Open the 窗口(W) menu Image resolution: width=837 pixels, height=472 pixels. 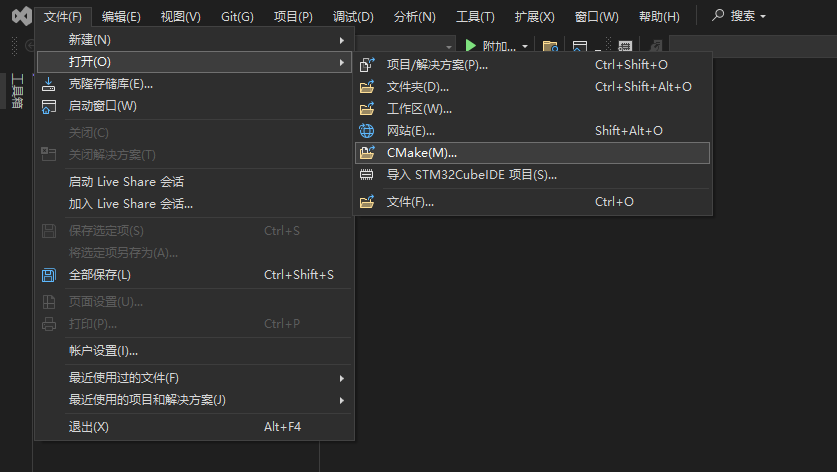click(x=596, y=17)
